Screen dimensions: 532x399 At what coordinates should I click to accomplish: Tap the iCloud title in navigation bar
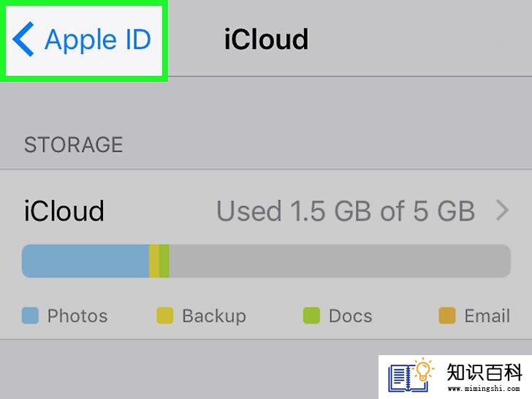click(266, 39)
